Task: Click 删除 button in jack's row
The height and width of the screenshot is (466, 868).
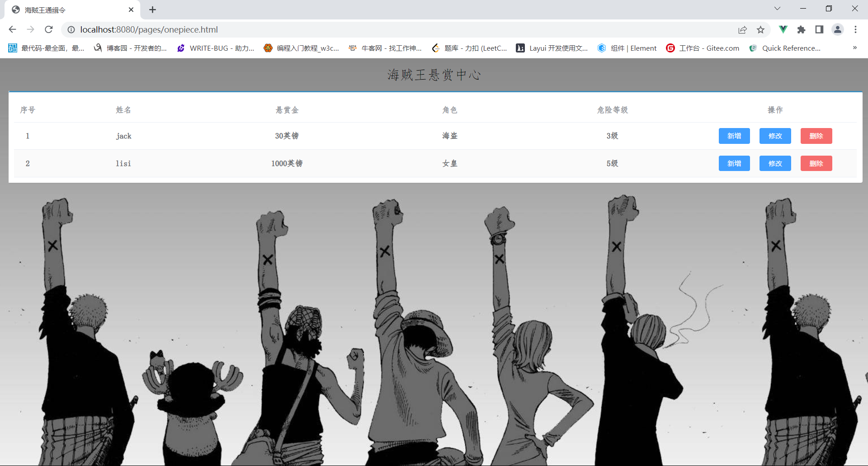Action: [816, 136]
